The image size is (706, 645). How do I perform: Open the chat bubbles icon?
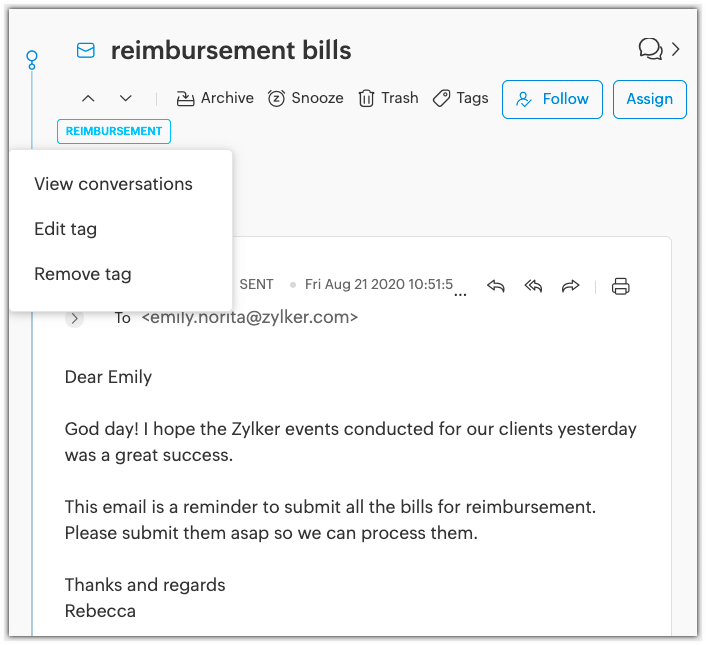(650, 49)
